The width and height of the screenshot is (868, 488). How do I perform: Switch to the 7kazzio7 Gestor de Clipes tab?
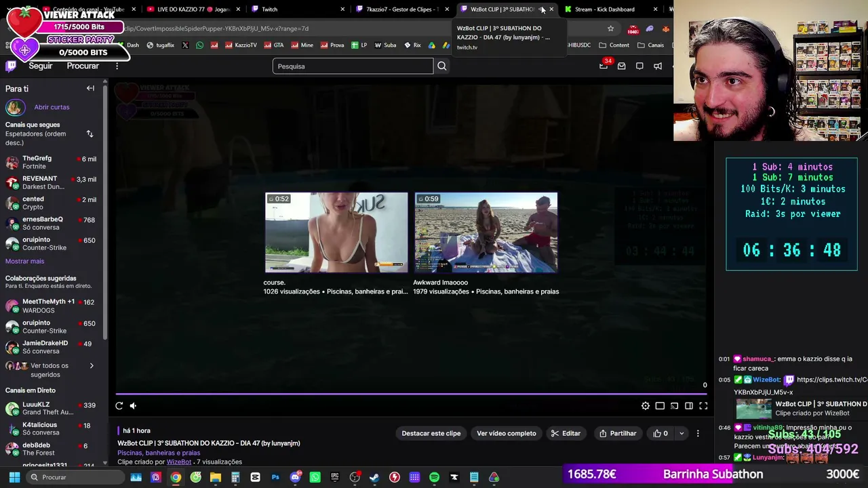tap(401, 9)
